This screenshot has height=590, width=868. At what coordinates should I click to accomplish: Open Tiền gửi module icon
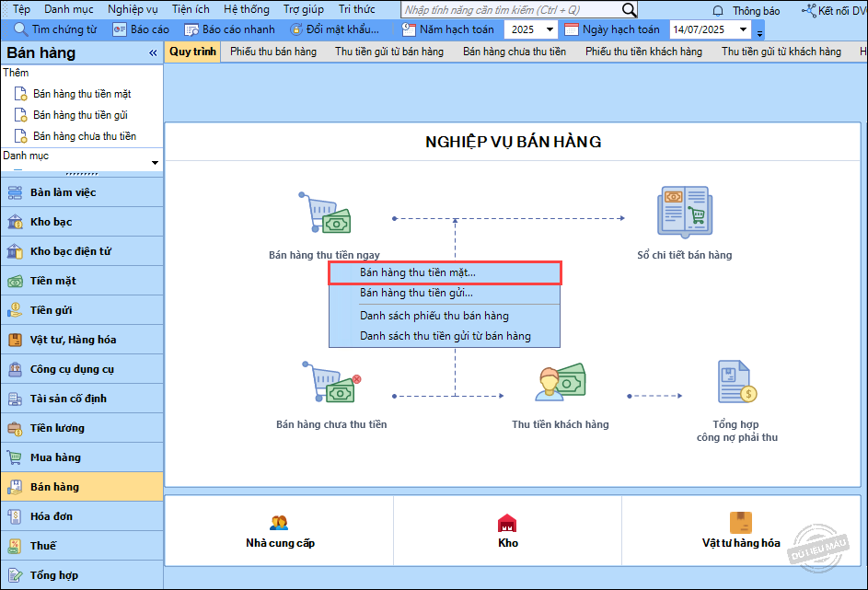(15, 310)
